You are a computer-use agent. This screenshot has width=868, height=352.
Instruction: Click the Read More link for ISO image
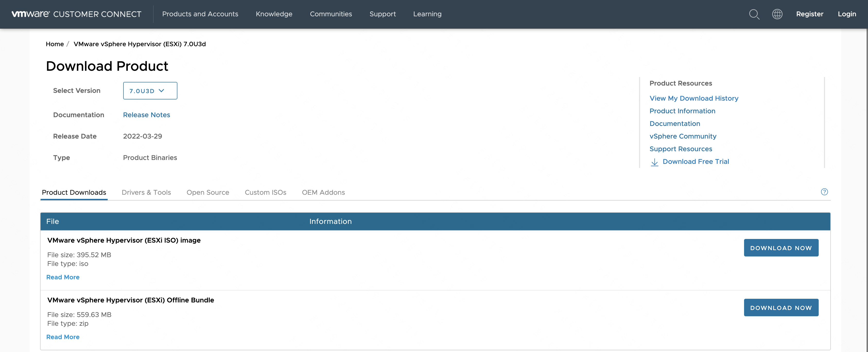coord(62,277)
